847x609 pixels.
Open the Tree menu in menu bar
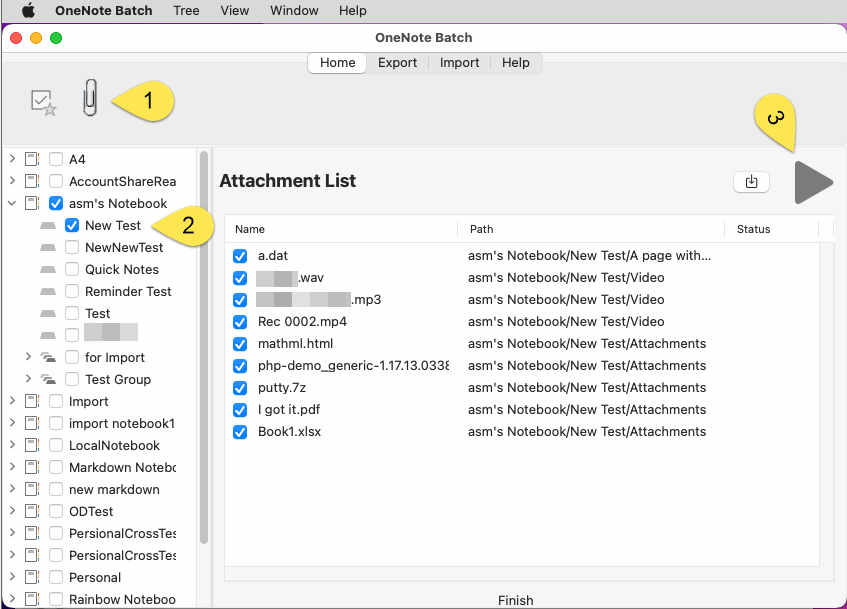pyautogui.click(x=186, y=10)
